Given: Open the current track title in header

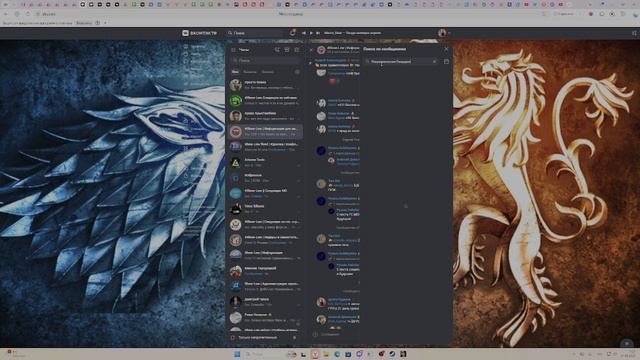Looking at the screenshot, I should point(352,33).
